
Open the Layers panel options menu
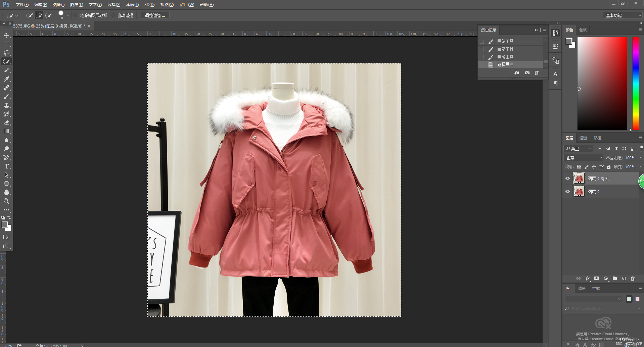coord(640,138)
